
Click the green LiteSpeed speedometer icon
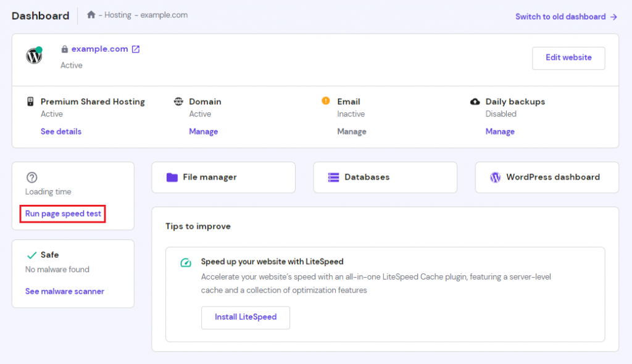click(185, 263)
